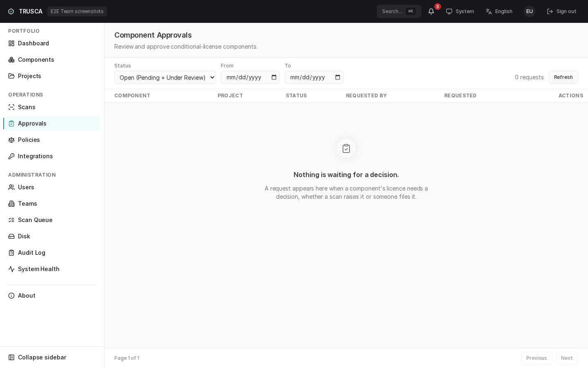Click the Scan Queue list icon
This screenshot has height=368, width=588.
pos(11,220)
